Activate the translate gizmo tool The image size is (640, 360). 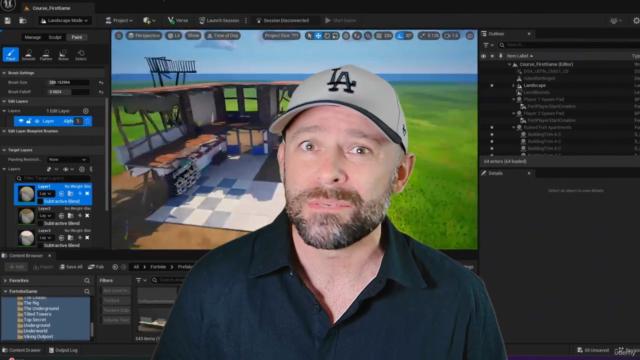pos(318,36)
